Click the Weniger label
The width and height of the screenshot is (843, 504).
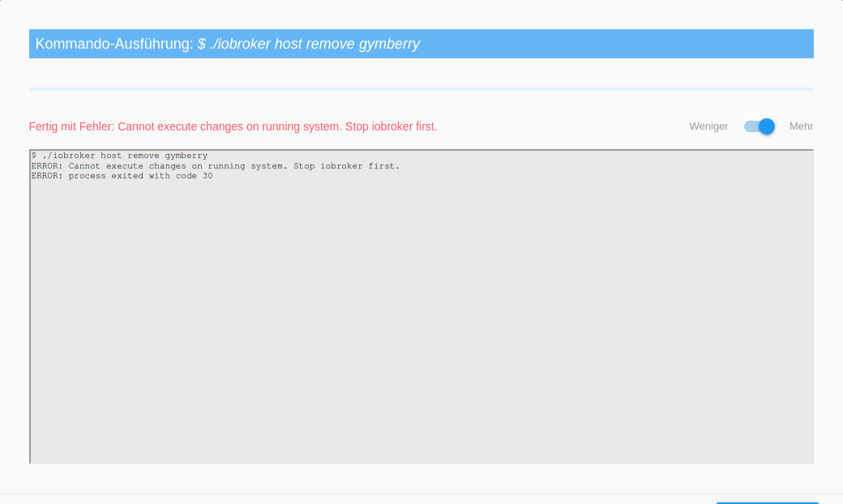[708, 126]
